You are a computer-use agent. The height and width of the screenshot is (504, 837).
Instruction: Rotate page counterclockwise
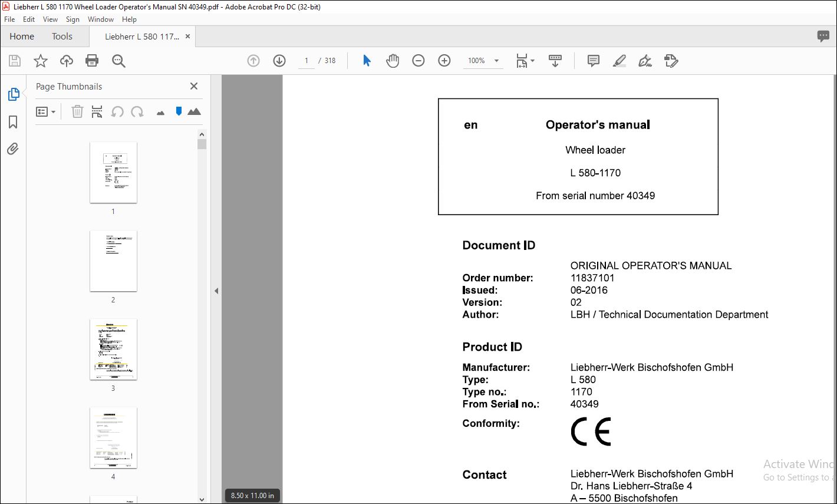(x=117, y=111)
